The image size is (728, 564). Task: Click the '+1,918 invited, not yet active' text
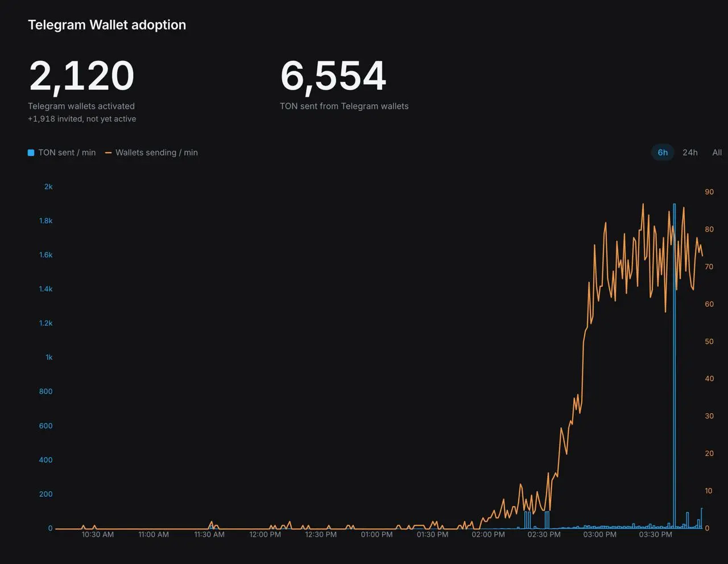(82, 119)
